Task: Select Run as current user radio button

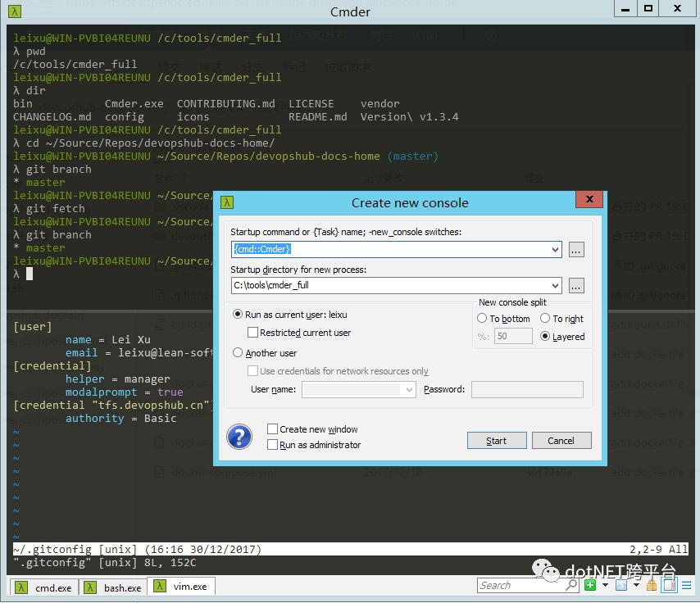Action: point(238,315)
